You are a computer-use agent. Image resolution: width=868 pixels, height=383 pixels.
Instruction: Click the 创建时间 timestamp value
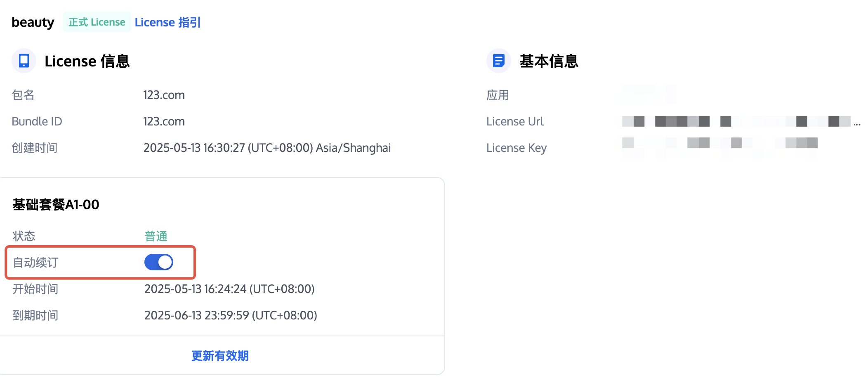point(267,148)
